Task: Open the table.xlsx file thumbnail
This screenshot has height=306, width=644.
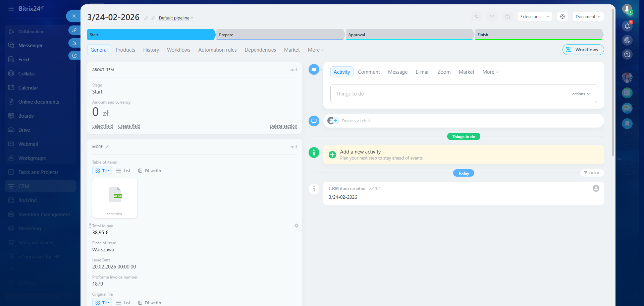Action: tap(115, 198)
